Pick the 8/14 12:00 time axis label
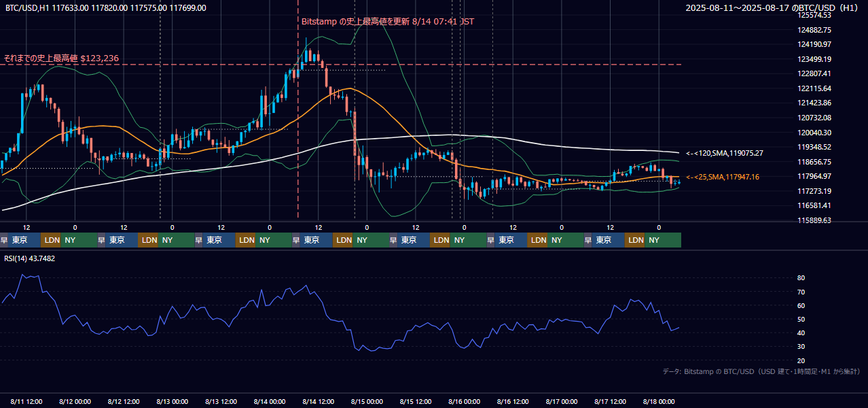Viewport: 868px width, 408px height. point(319,401)
